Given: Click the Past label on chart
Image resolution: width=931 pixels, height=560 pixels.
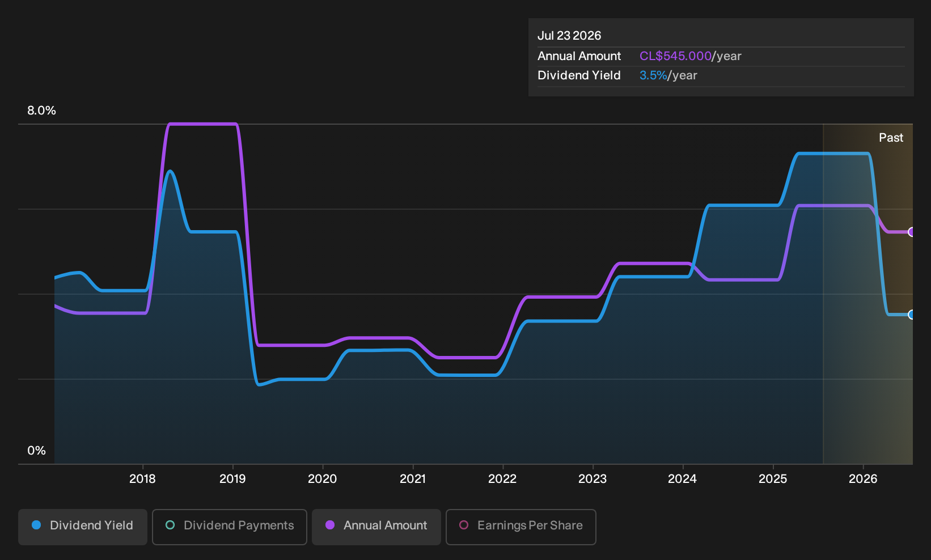Looking at the screenshot, I should [x=891, y=138].
